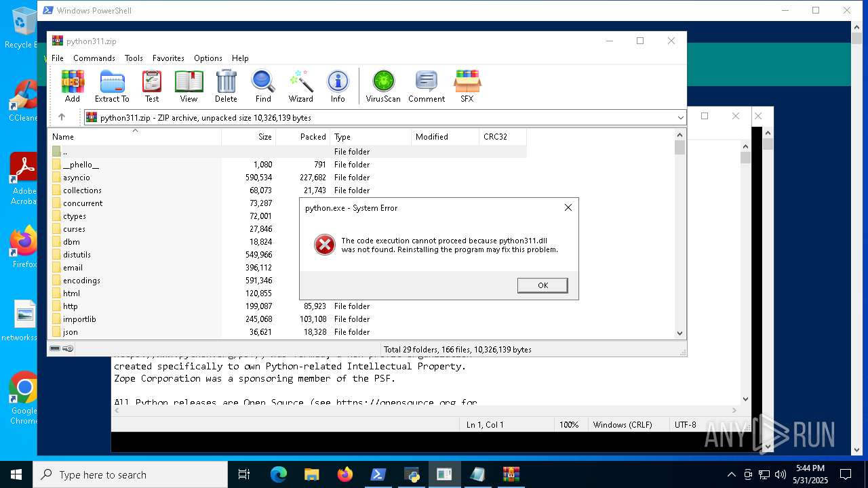This screenshot has height=488, width=868.
Task: Open CCleaner desktop shortcut
Action: [23, 101]
